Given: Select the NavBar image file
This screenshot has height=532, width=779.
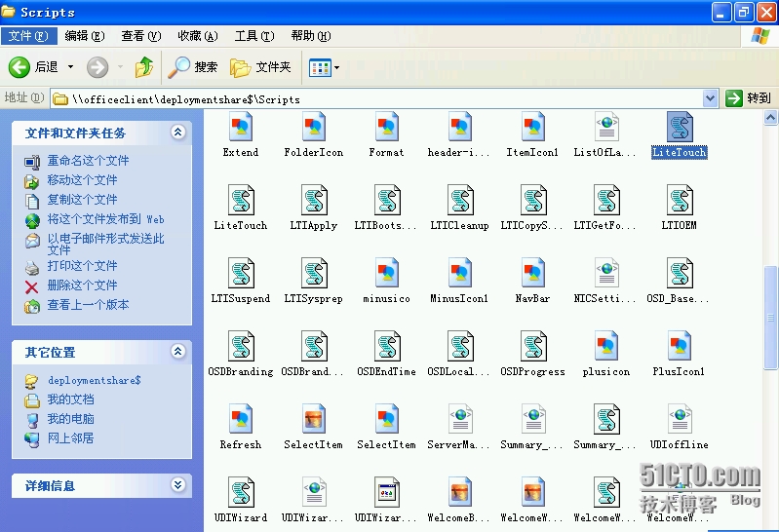Looking at the screenshot, I should point(532,281).
